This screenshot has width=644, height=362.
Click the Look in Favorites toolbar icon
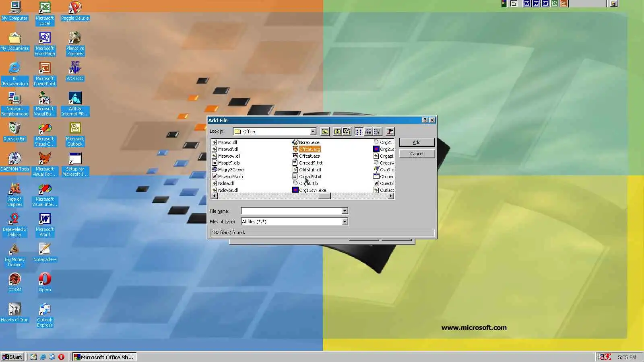[337, 132]
